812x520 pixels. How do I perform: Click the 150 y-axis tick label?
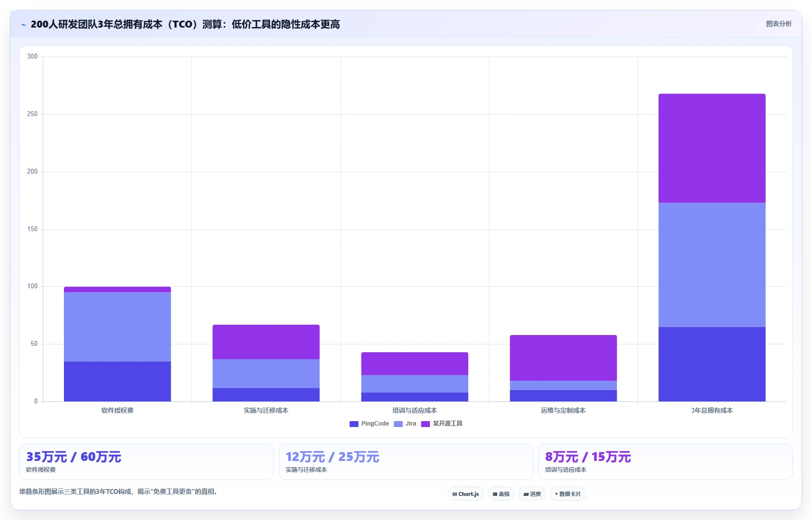click(x=32, y=229)
